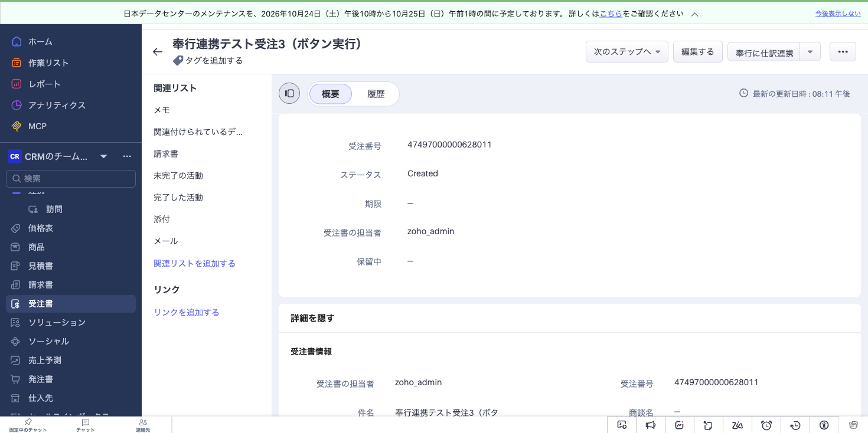Open the accessibility icon in bottom bar
The width and height of the screenshot is (868, 433).
coord(824,425)
